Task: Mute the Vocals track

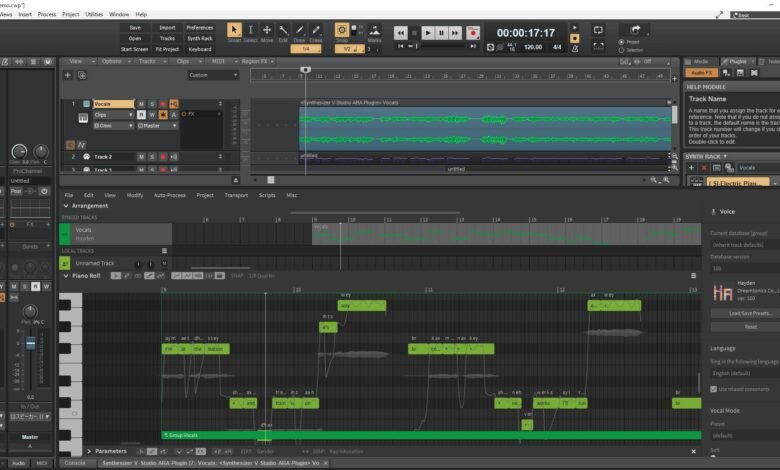Action: (140, 104)
